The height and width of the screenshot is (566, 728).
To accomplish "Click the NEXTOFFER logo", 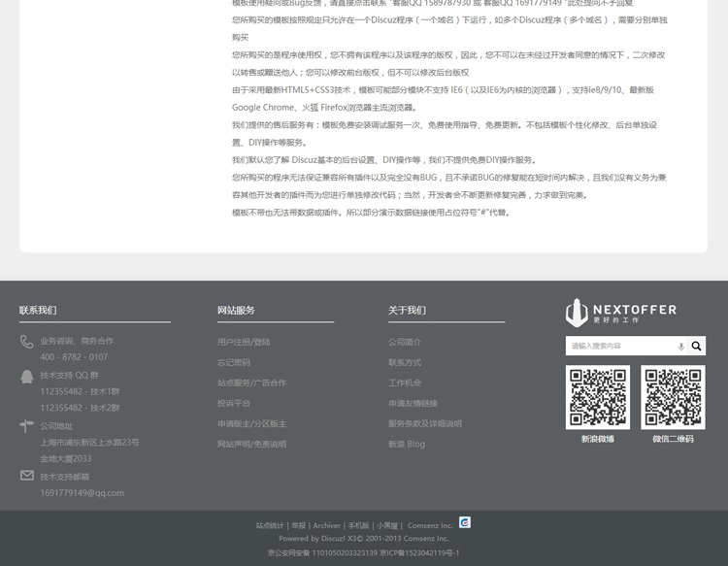I will (621, 313).
